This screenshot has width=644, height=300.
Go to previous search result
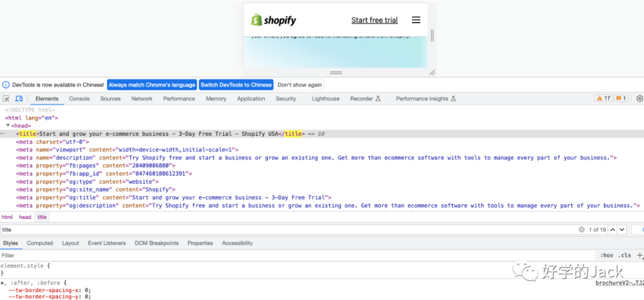coord(612,230)
